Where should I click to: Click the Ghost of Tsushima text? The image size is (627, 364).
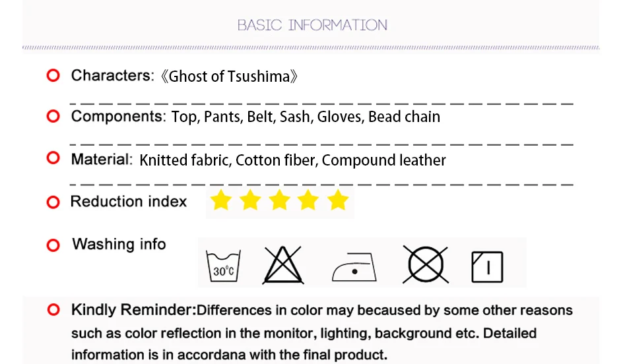pyautogui.click(x=229, y=76)
